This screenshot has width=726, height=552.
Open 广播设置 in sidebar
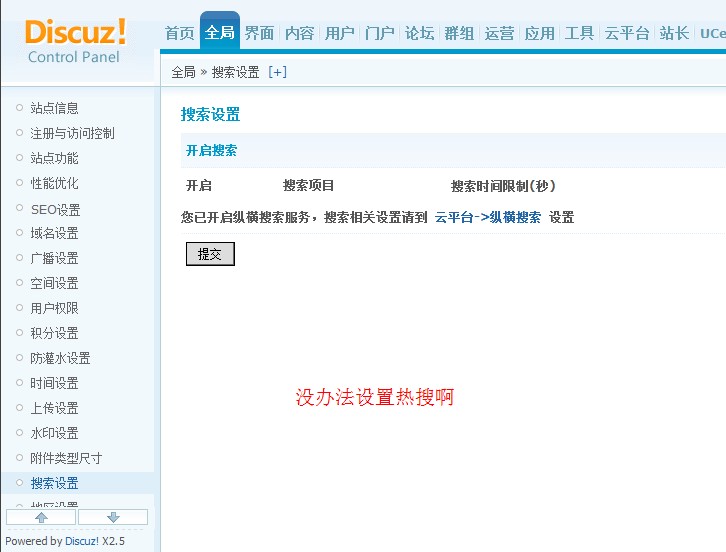(54, 258)
